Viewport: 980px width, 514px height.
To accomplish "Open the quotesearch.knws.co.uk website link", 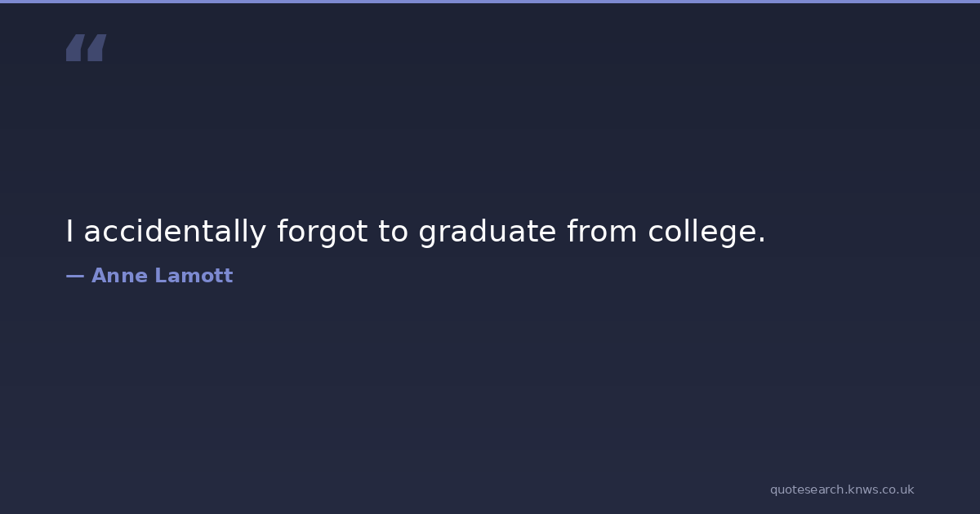I will [x=841, y=490].
